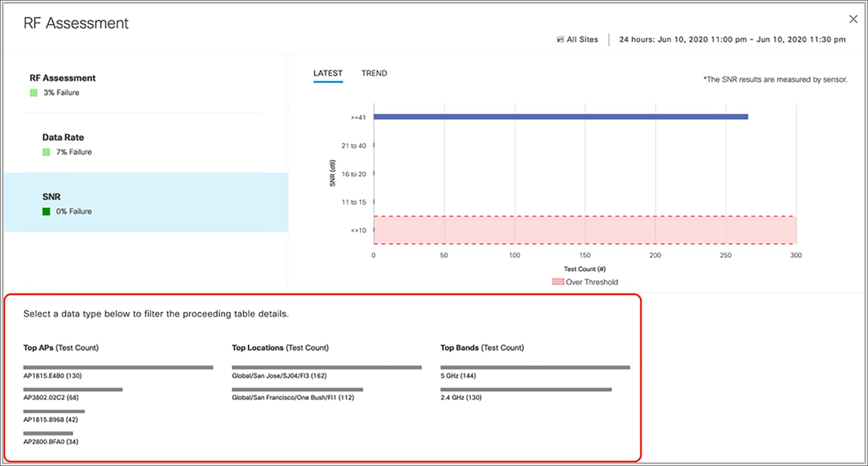
Task: Click the Top Bands (Test Count) heading
Action: coord(482,348)
